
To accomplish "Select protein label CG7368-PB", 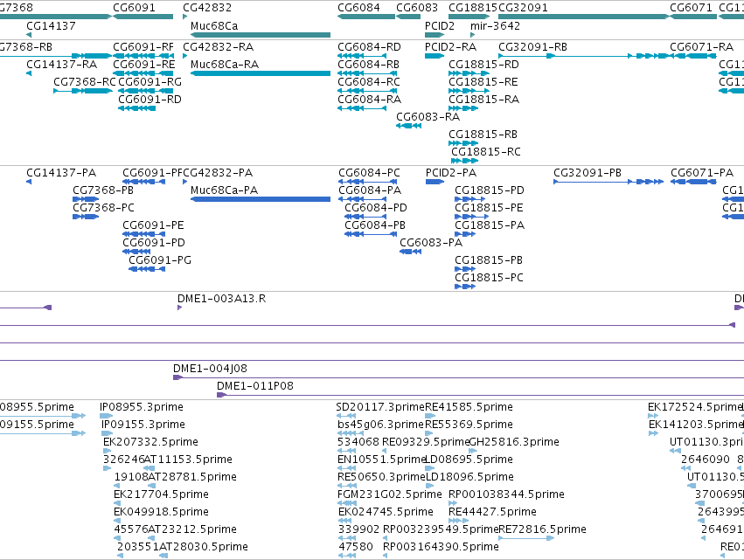I will click(103, 190).
